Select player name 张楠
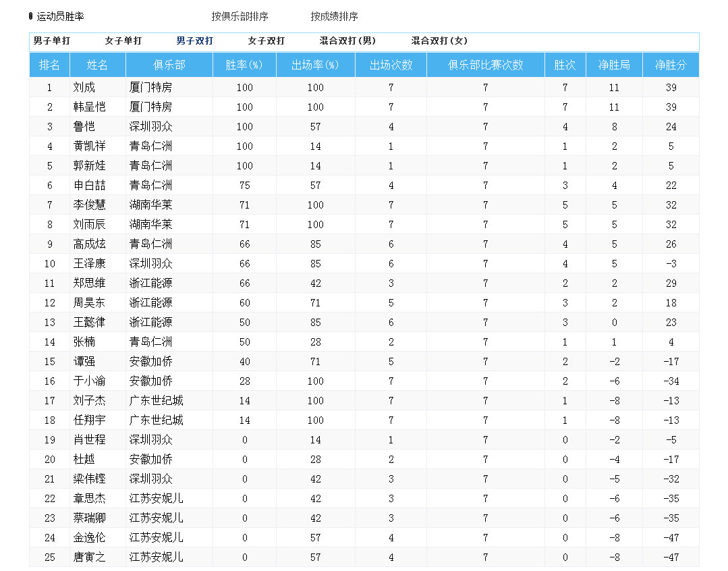This screenshot has width=728, height=571. coord(84,342)
